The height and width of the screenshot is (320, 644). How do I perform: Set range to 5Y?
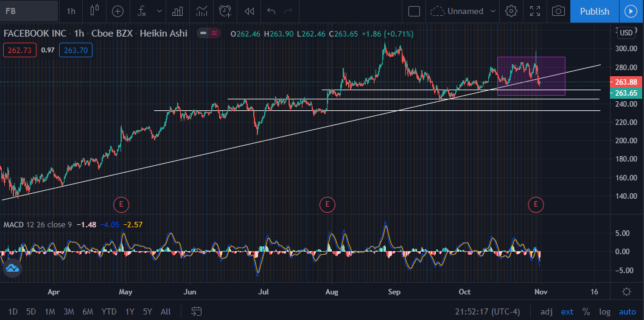click(147, 311)
